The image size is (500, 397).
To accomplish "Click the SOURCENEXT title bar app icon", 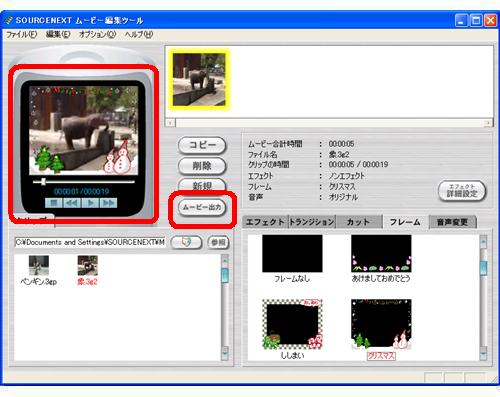I will point(9,20).
